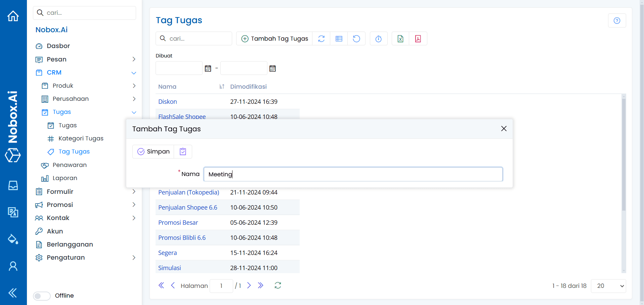Go to Dasbor in the sidebar
Screen dimensions: 644x305
point(58,46)
